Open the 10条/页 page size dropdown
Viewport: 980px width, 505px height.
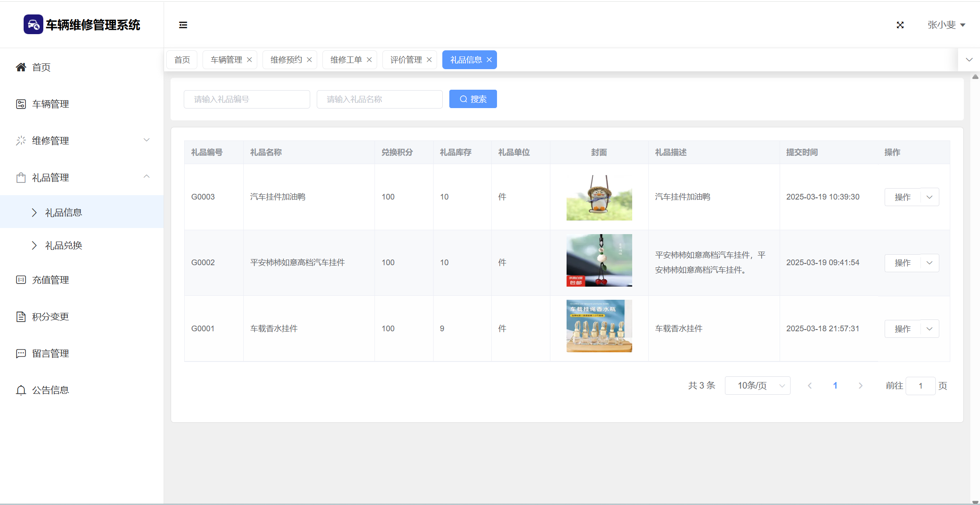pos(757,386)
